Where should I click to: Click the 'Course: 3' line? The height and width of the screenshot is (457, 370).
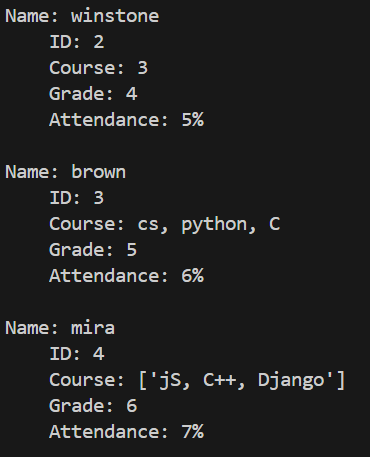(98, 68)
